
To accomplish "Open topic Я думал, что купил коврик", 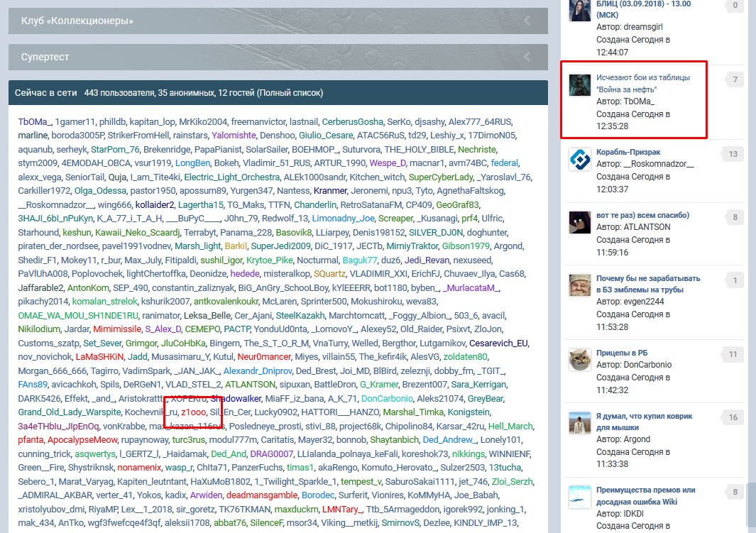I will click(644, 421).
